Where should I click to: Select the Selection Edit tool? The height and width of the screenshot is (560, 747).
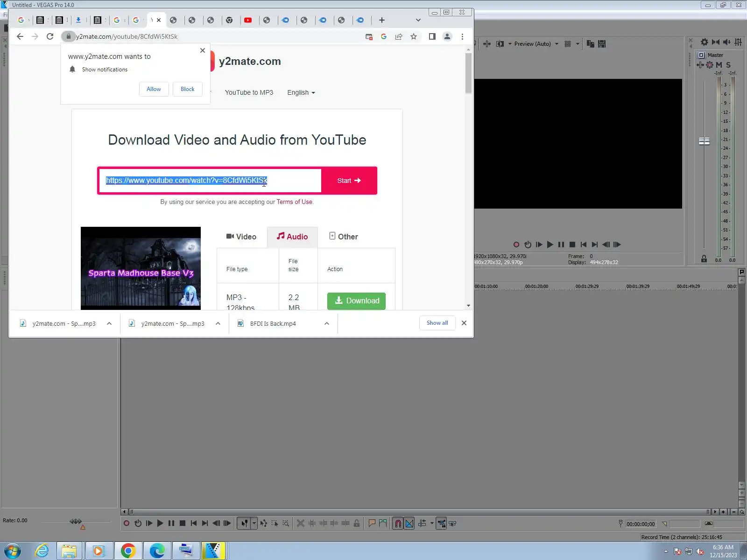(275, 524)
